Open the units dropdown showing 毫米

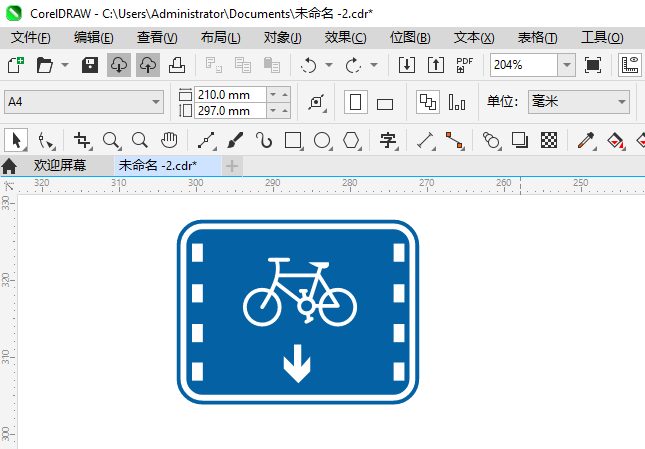579,102
